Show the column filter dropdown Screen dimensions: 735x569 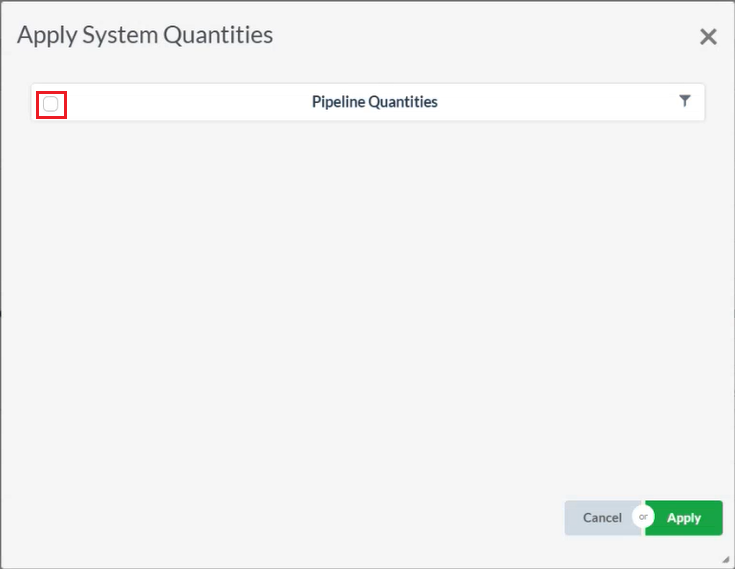tap(684, 101)
